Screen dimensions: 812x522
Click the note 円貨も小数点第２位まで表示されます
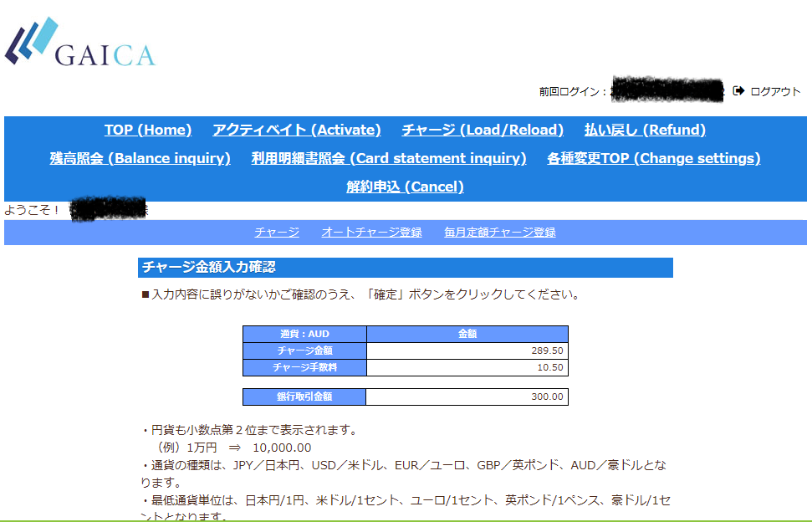[249, 430]
